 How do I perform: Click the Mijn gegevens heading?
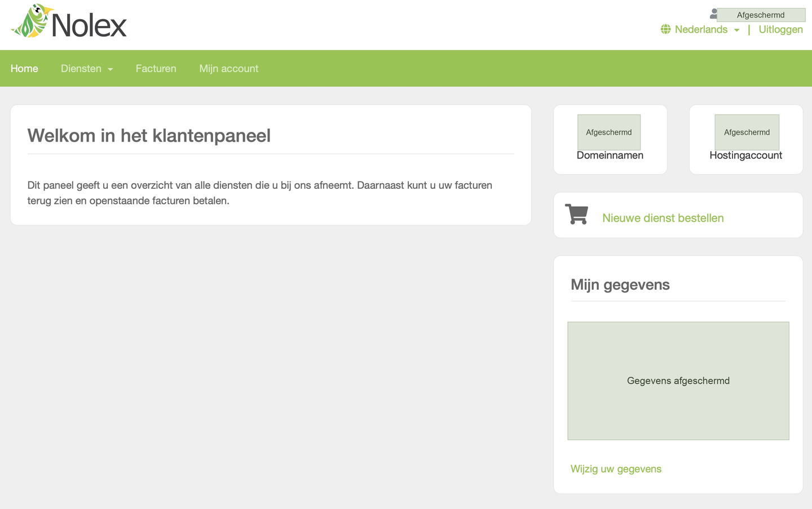click(620, 285)
